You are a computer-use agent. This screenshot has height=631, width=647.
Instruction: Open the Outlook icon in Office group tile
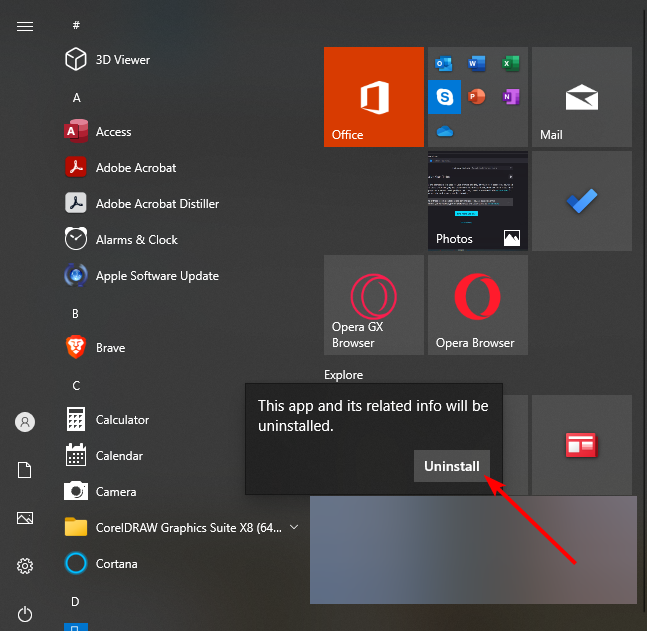(x=444, y=64)
